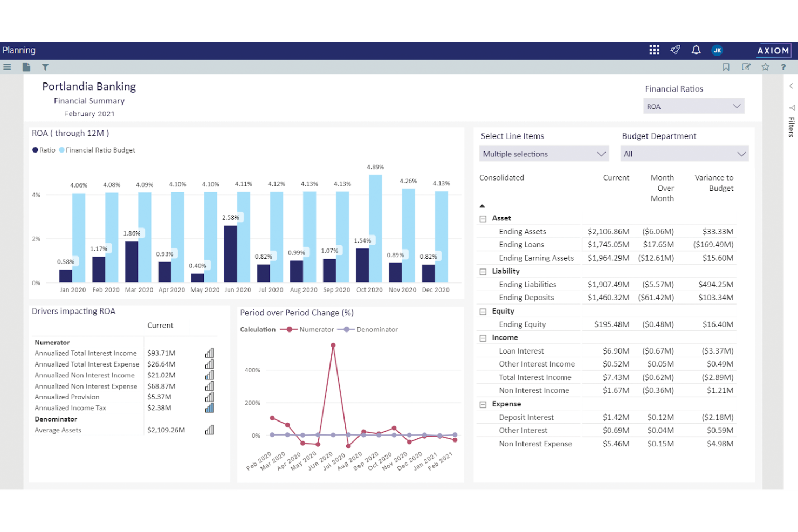The image size is (798, 532).
Task: Select the Ending Earning Assets row label
Action: 536,258
